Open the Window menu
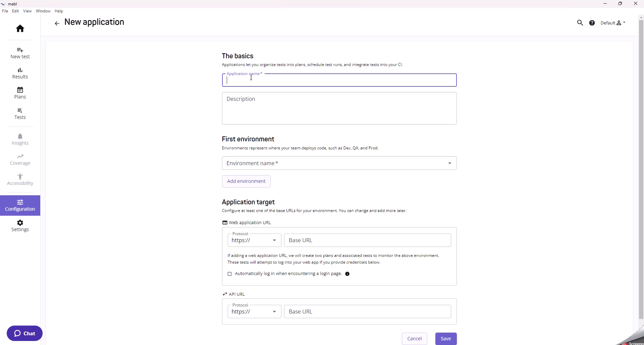 coord(43,11)
